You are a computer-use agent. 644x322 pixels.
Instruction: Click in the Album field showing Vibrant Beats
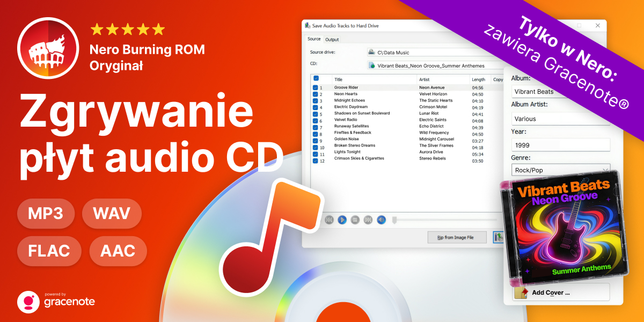pyautogui.click(x=561, y=92)
